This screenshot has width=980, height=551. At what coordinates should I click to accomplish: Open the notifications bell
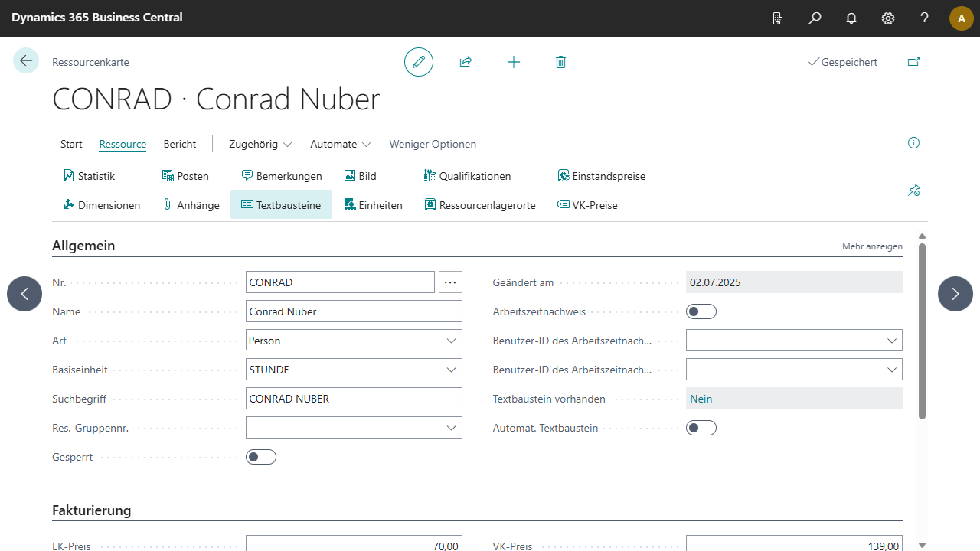pos(851,18)
